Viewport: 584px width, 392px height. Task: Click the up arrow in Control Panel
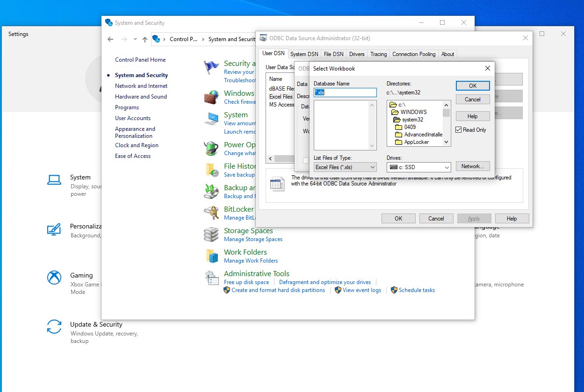[145, 39]
